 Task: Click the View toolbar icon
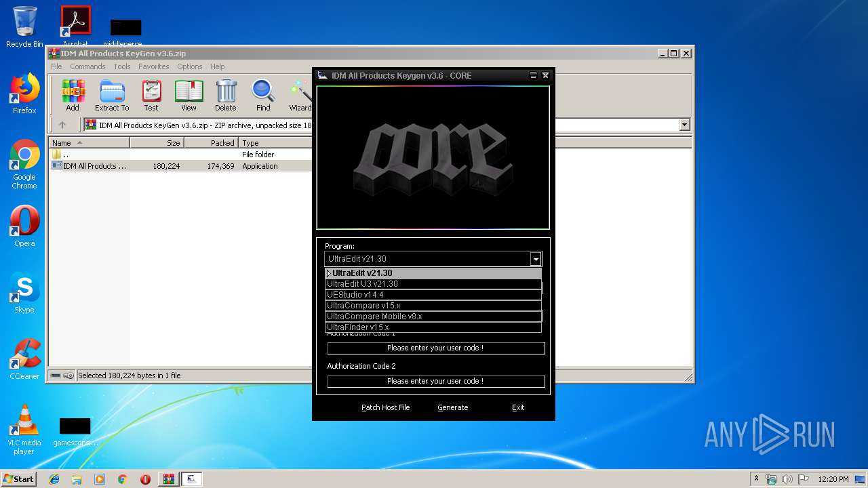coord(189,95)
